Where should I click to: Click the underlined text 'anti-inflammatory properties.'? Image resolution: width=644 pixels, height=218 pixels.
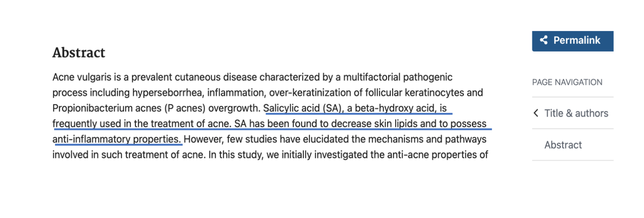pos(117,139)
